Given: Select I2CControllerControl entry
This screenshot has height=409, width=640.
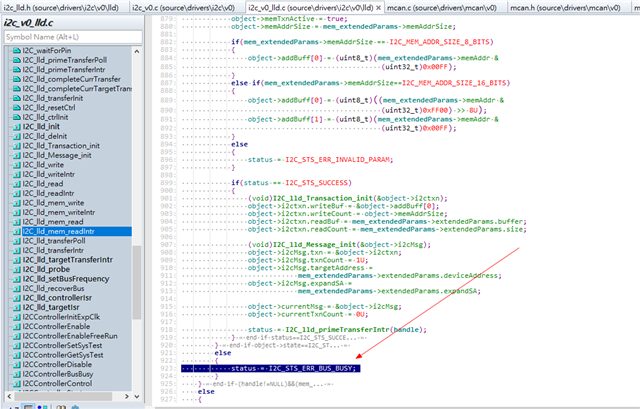Looking at the screenshot, I should point(57,383).
